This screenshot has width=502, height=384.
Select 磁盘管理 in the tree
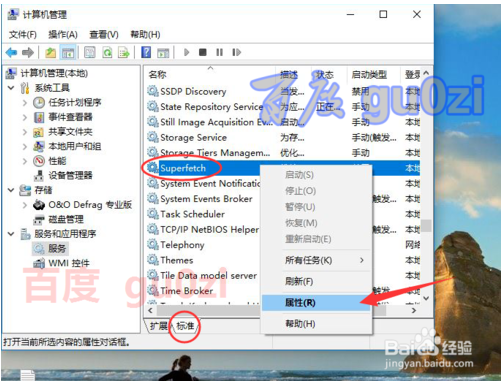(66, 219)
